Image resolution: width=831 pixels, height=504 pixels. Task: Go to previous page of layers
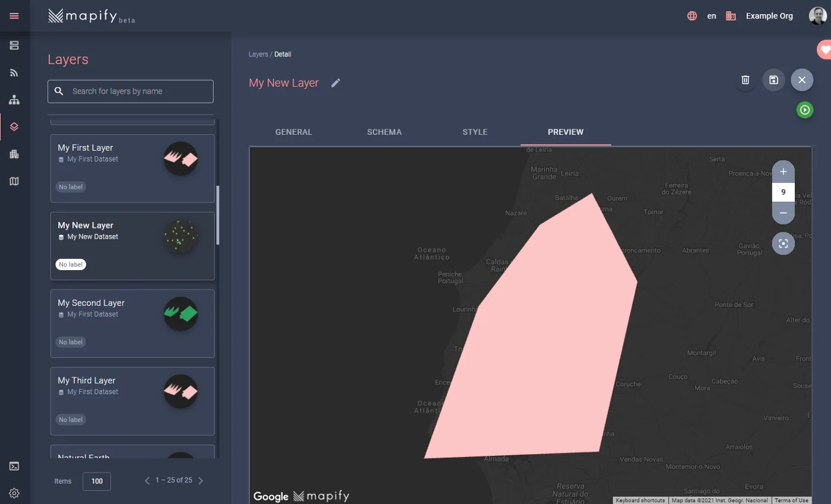pyautogui.click(x=147, y=480)
